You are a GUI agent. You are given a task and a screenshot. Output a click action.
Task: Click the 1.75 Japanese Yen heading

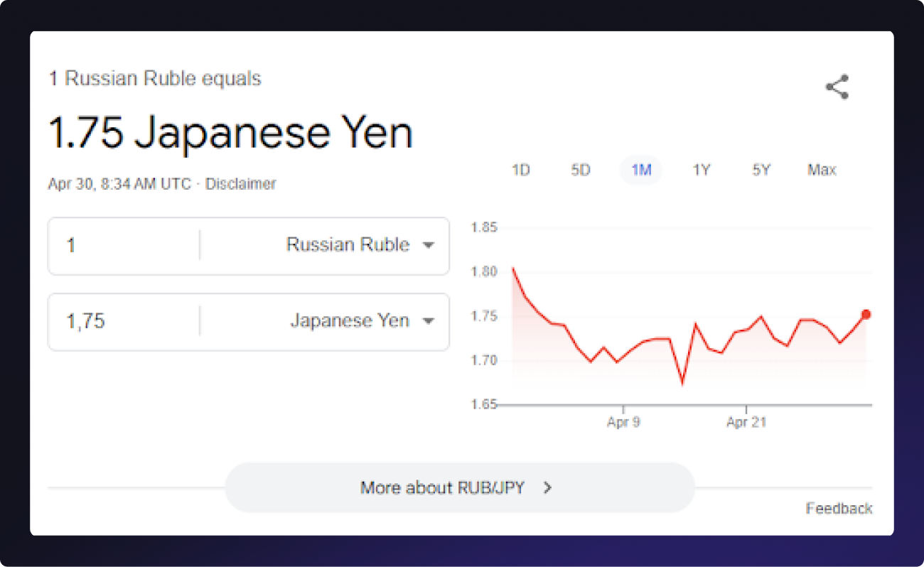(x=230, y=133)
